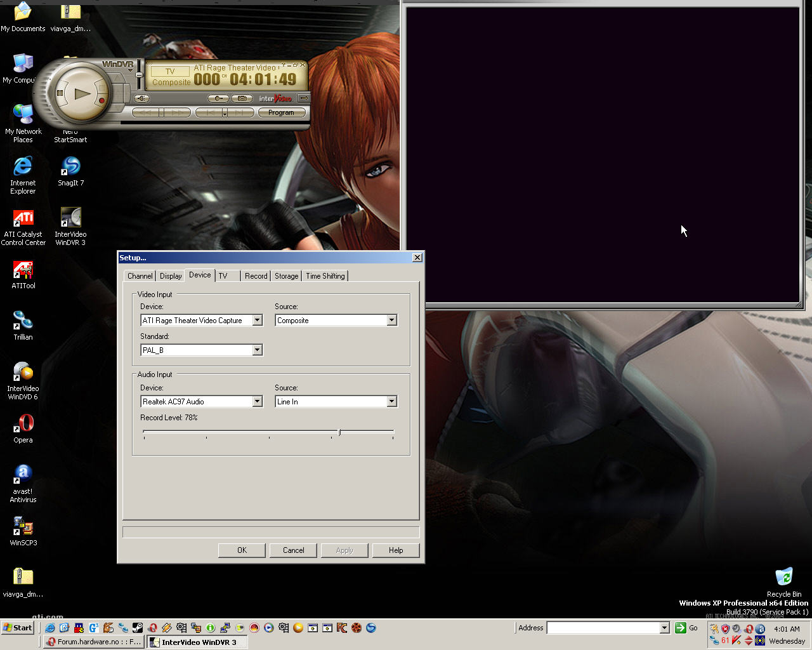Screen dimensions: 812x650
Task: Click the Record Level slider handle
Action: pos(339,432)
